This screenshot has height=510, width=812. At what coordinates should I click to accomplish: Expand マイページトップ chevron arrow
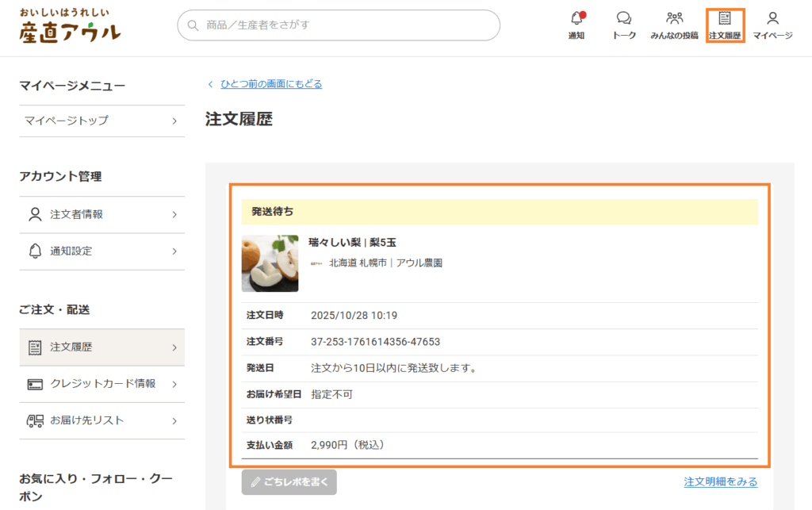[x=174, y=121]
